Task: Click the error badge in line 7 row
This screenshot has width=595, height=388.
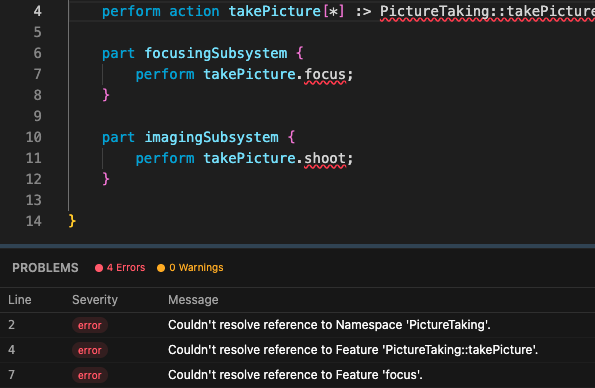Action: tap(90, 375)
